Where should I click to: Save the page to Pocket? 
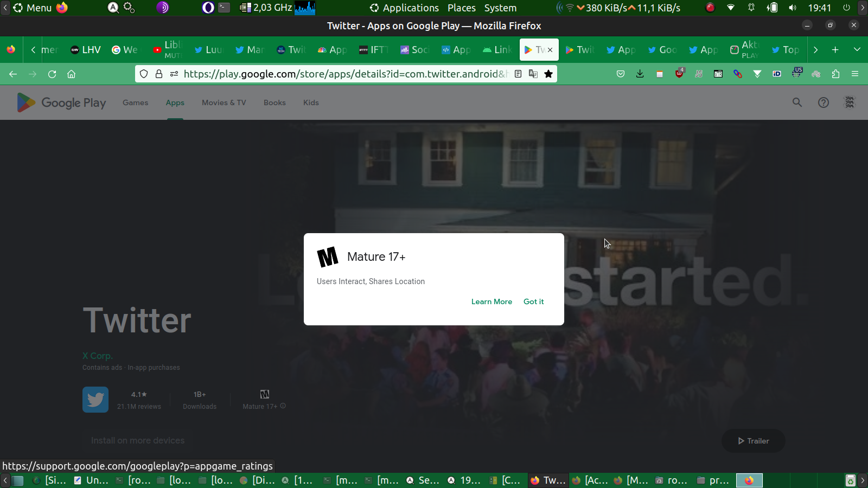(621, 74)
